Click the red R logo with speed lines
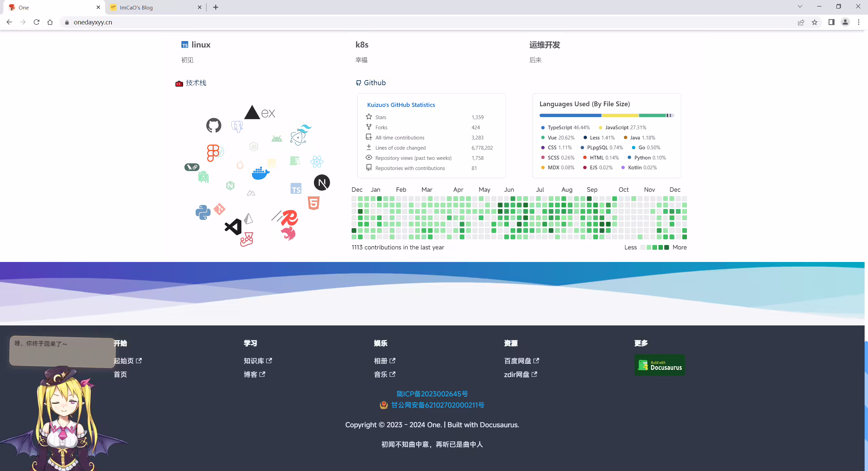This screenshot has width=868, height=471. click(x=285, y=218)
